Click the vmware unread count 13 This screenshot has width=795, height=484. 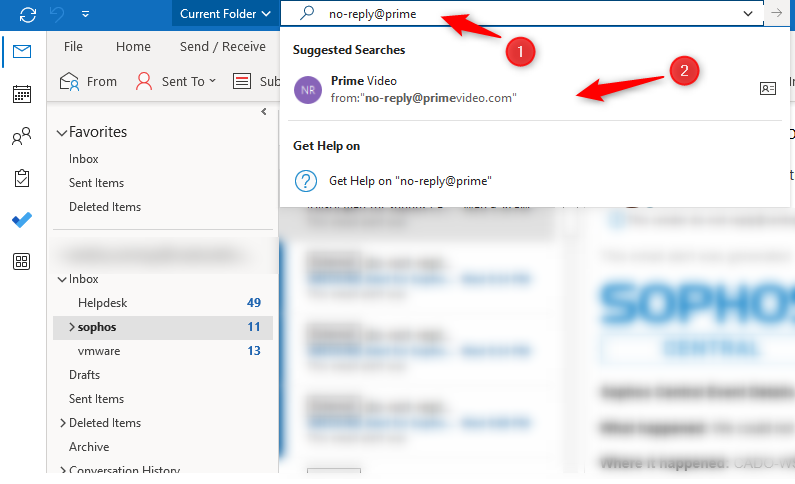point(254,351)
